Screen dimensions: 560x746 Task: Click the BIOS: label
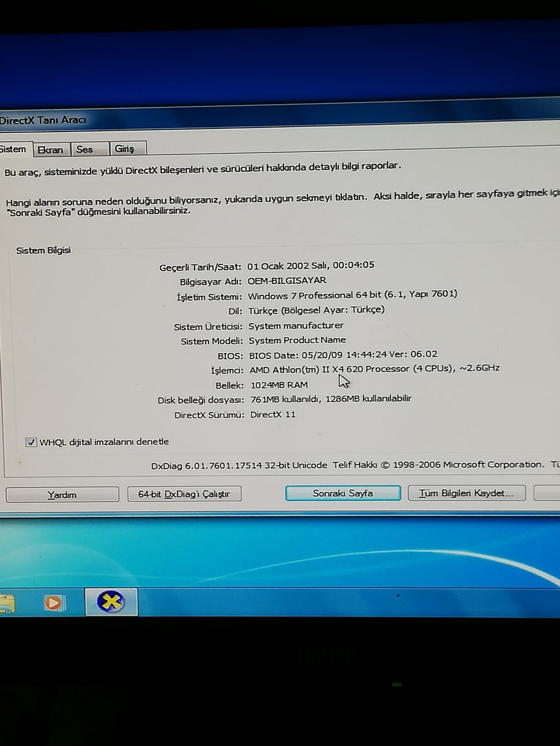230,356
